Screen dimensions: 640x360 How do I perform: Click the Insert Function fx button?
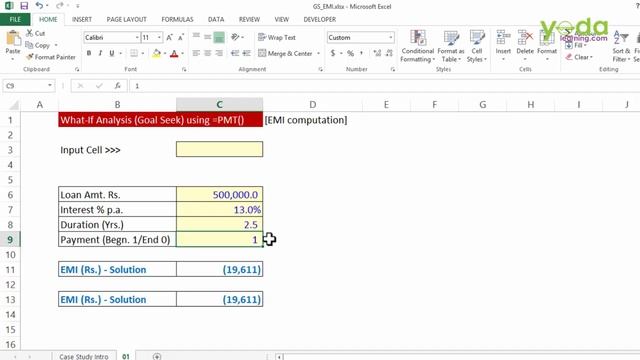118,86
